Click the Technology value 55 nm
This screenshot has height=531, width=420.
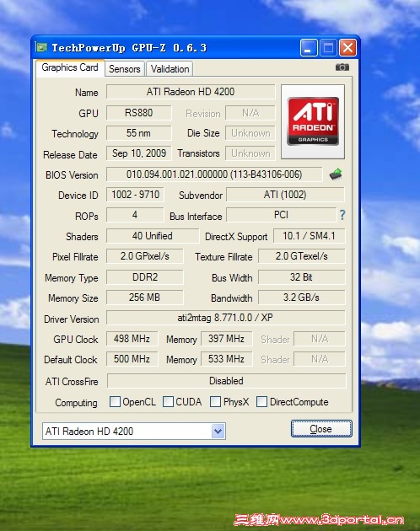coord(138,133)
